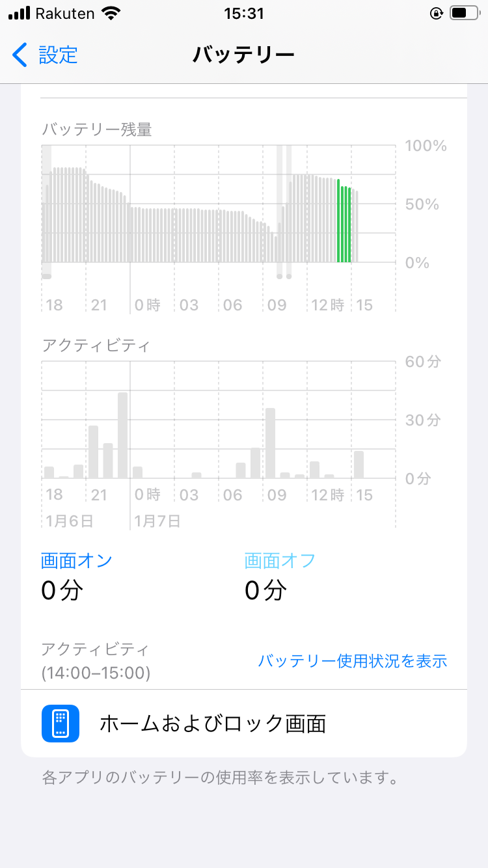
Task: Tap the アクティビティ (14:00–15:00) label
Action: click(96, 660)
